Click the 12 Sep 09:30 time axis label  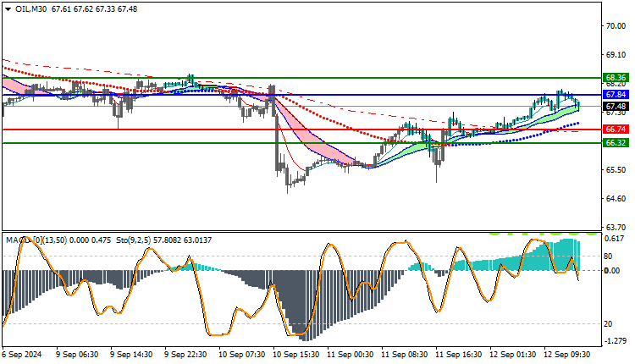pos(567,355)
